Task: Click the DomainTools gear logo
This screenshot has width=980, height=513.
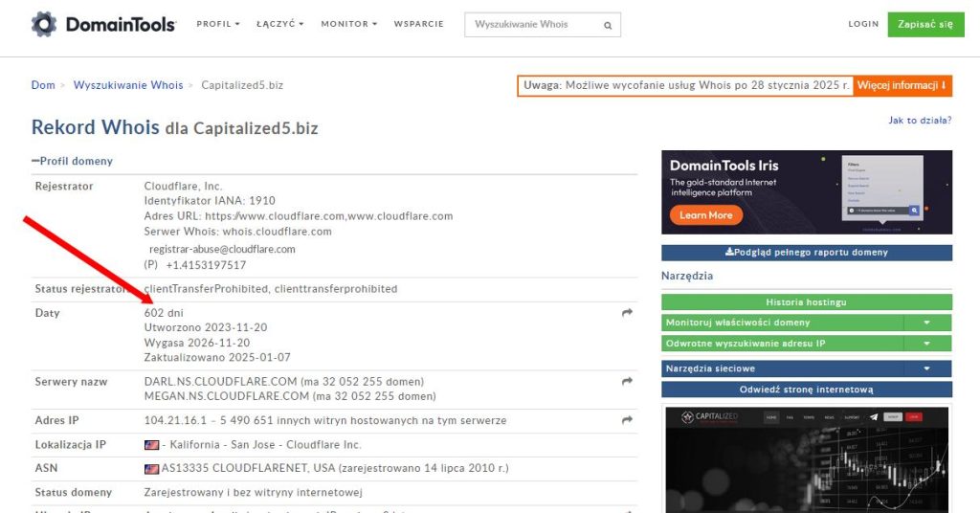Action: [x=44, y=24]
